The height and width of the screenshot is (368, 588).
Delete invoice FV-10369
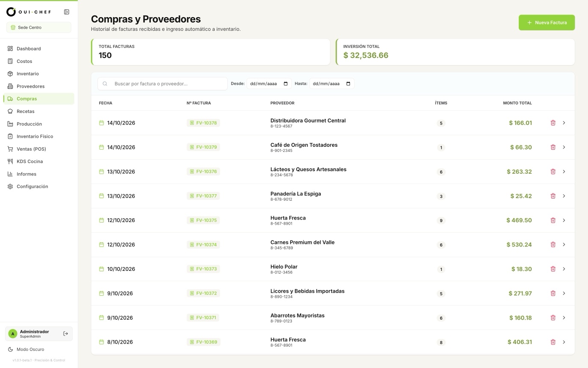[553, 342]
